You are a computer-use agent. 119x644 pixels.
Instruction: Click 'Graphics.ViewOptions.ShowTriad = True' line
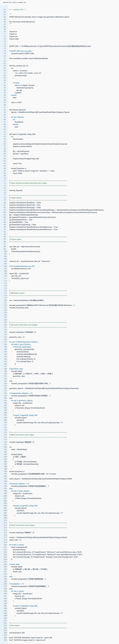point(25,205)
